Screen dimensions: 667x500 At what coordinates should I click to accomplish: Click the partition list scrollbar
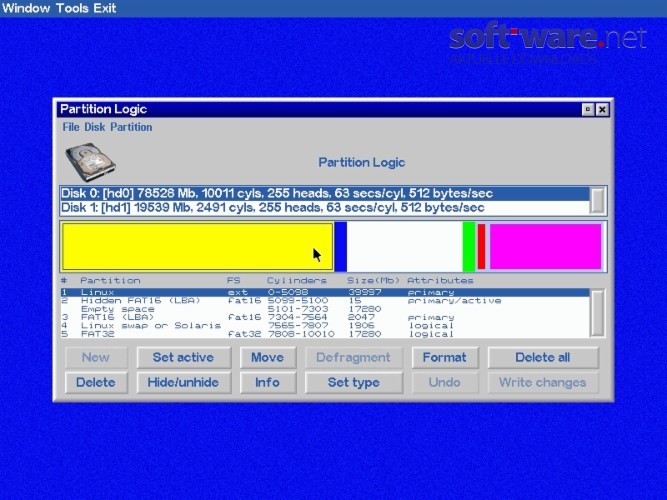click(597, 313)
